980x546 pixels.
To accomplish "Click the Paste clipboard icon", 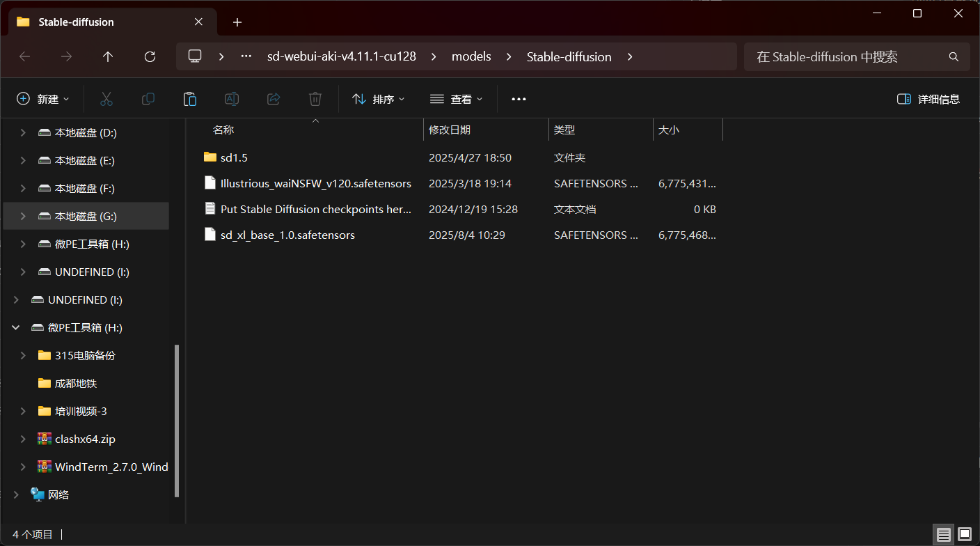I will pyautogui.click(x=190, y=99).
